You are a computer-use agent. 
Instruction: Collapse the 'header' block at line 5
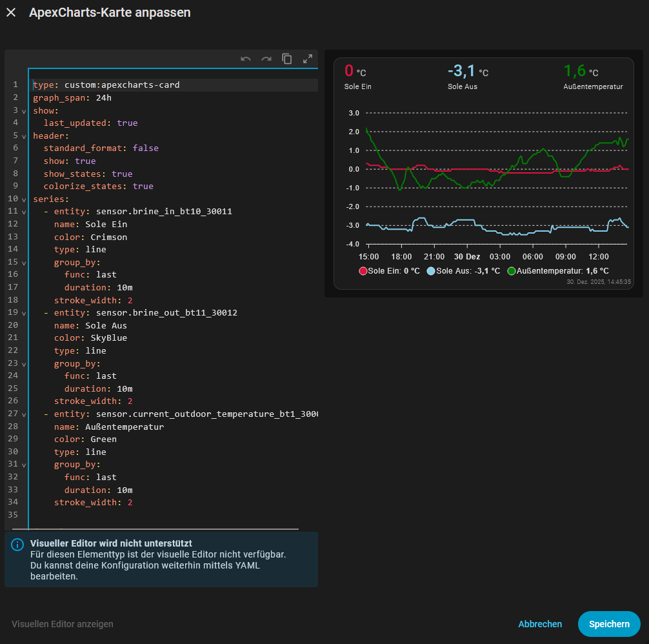[24, 136]
